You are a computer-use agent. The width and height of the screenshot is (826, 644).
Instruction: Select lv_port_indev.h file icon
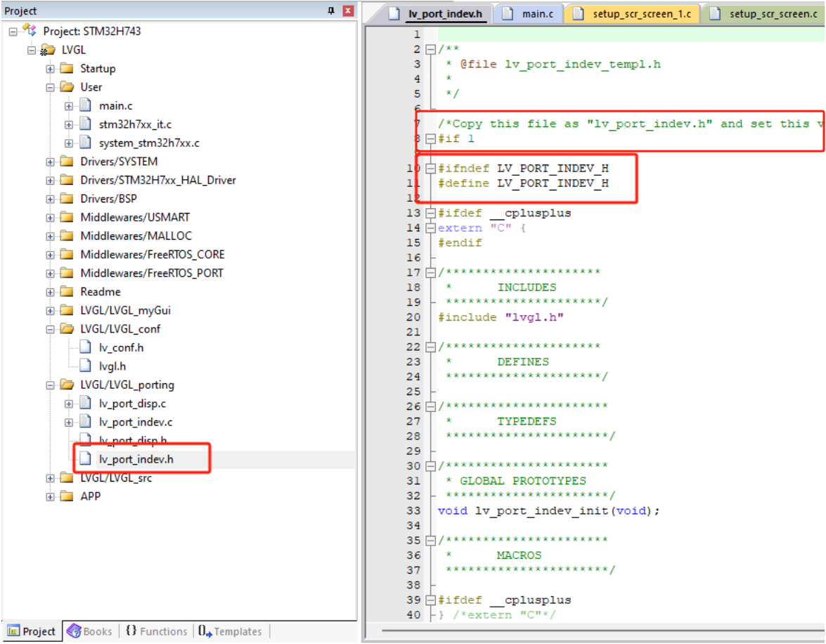point(85,459)
